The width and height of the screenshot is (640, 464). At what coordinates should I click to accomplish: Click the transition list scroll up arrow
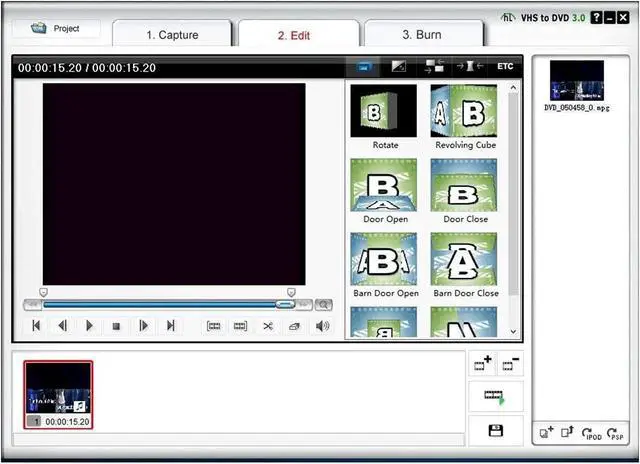pos(513,87)
